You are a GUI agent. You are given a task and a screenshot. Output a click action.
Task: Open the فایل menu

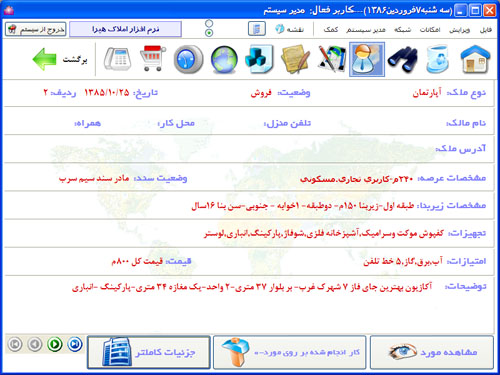click(486, 30)
